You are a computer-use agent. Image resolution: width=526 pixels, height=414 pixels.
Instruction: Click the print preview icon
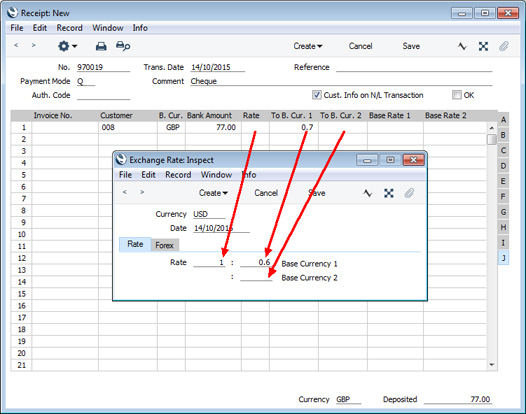coord(123,46)
